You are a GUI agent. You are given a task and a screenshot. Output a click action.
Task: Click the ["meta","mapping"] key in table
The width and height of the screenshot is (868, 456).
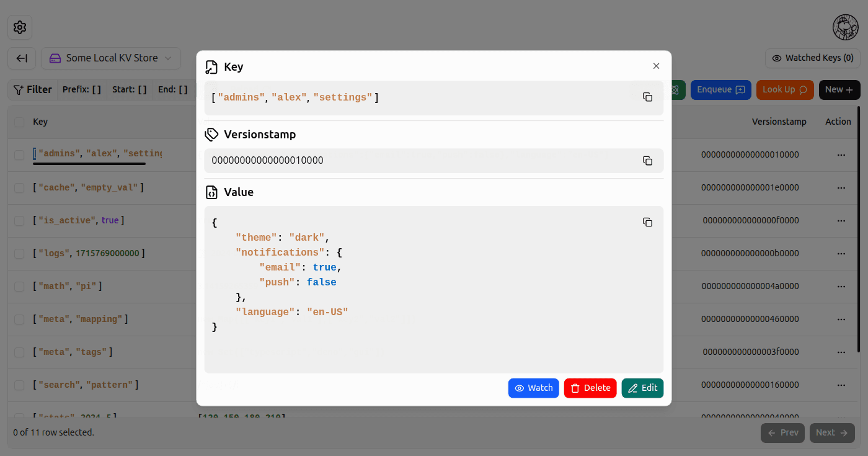pos(80,319)
